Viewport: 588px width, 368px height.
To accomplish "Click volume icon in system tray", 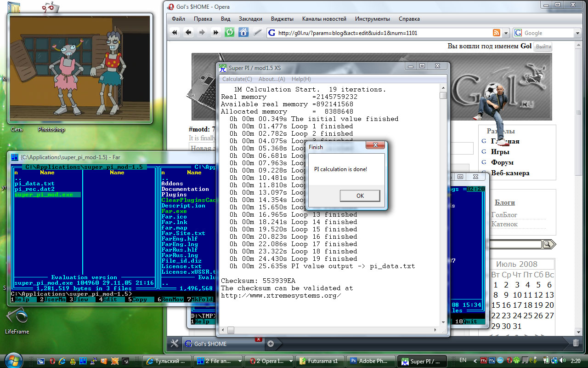I will pos(563,361).
